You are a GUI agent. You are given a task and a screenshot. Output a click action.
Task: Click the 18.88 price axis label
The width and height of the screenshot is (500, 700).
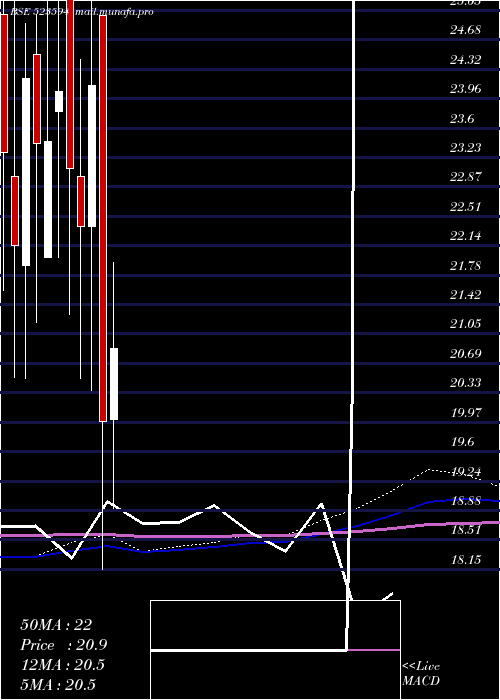coord(465,501)
